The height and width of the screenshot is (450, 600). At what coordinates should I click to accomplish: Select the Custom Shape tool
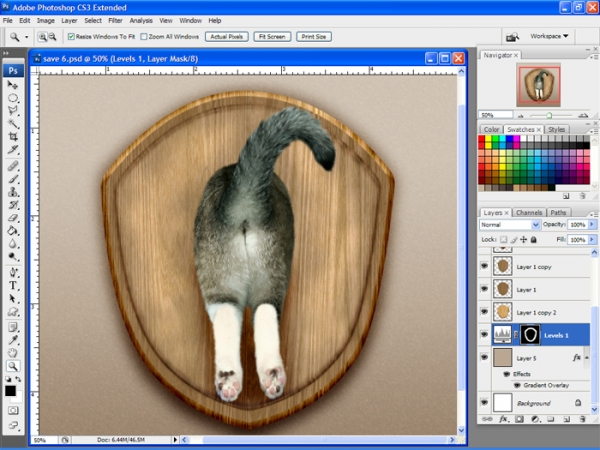point(13,312)
